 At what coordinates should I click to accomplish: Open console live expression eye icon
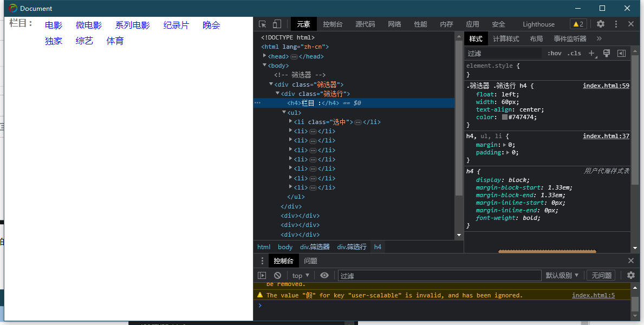[324, 276]
